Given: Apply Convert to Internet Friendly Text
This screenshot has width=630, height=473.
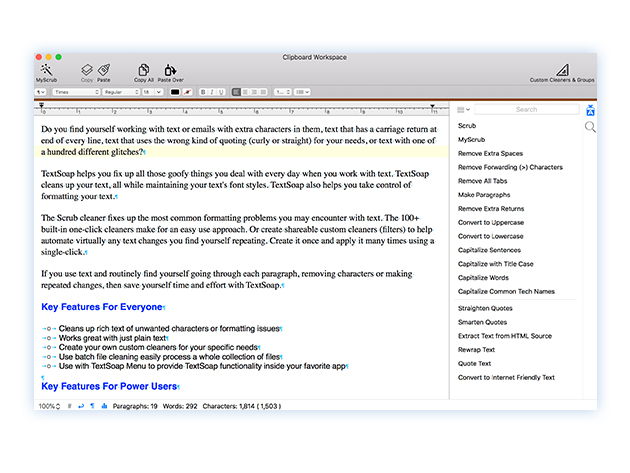Looking at the screenshot, I should [x=506, y=377].
